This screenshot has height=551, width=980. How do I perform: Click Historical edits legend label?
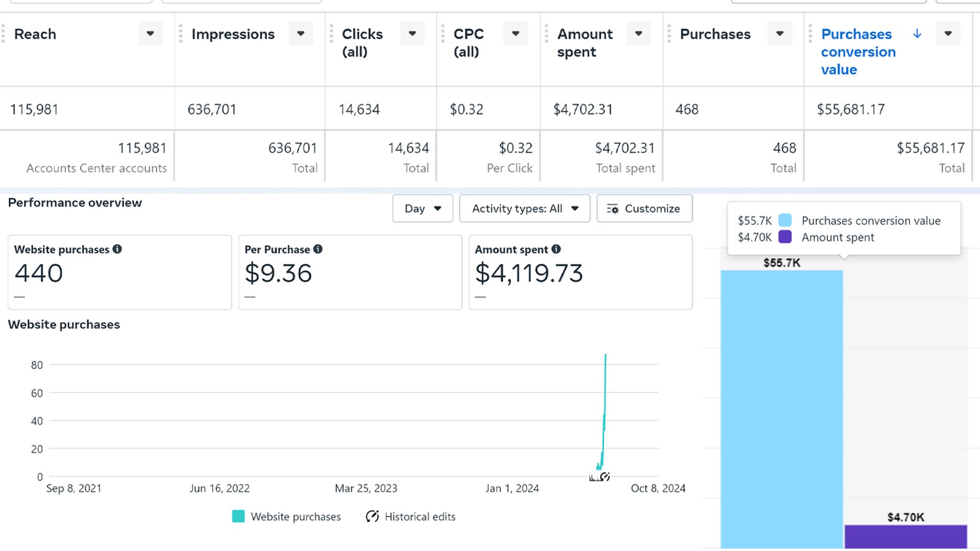tap(420, 517)
